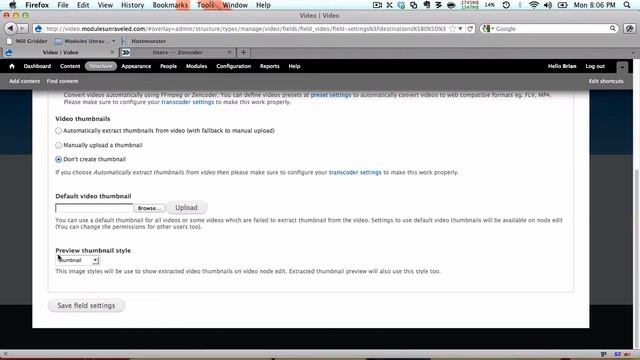Click the volume icon in the menu bar

(548, 5)
